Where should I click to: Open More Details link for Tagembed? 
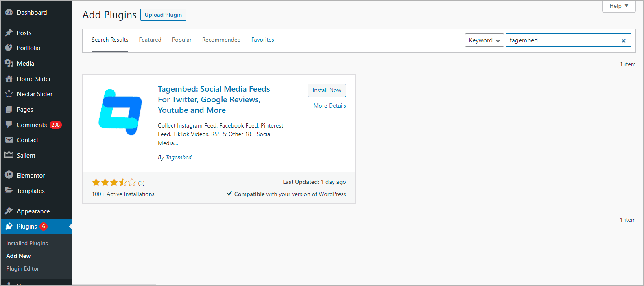click(x=330, y=106)
